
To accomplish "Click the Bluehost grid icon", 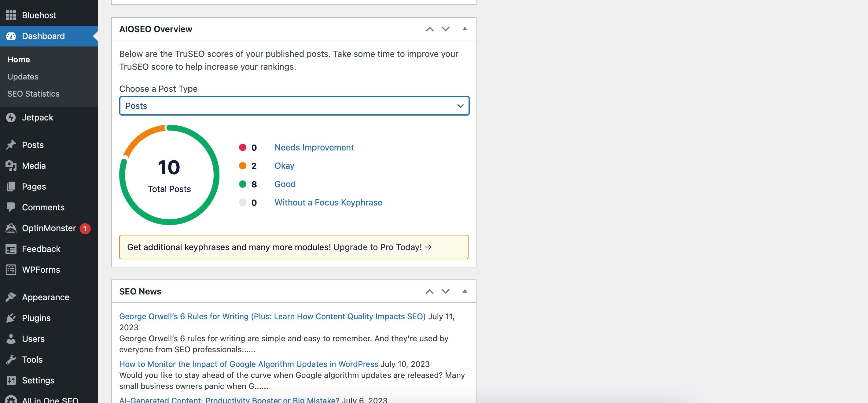I will [x=11, y=15].
